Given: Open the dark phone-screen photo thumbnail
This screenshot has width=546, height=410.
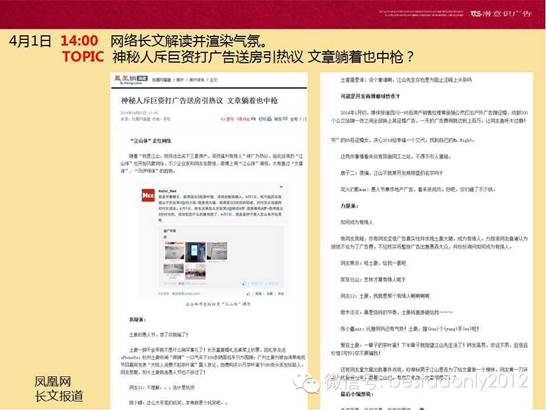Looking at the screenshot, I should point(195,252).
